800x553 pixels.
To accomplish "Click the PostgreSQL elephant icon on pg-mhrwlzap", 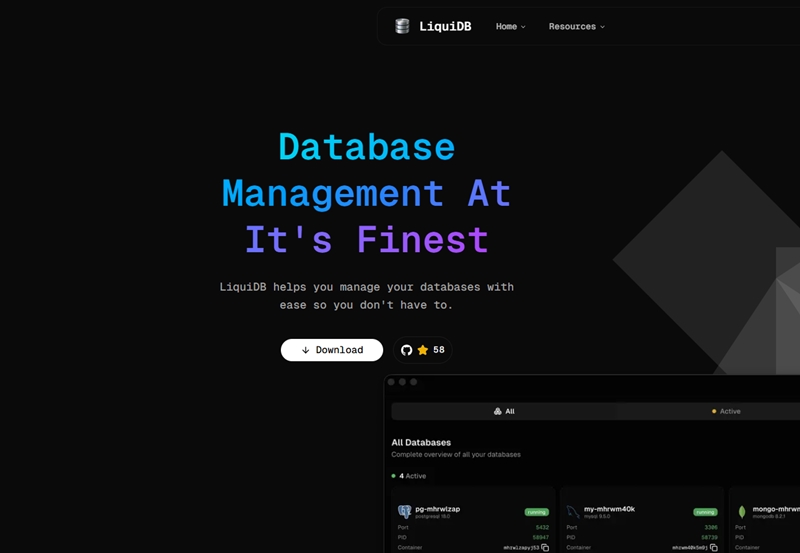I will 405,511.
